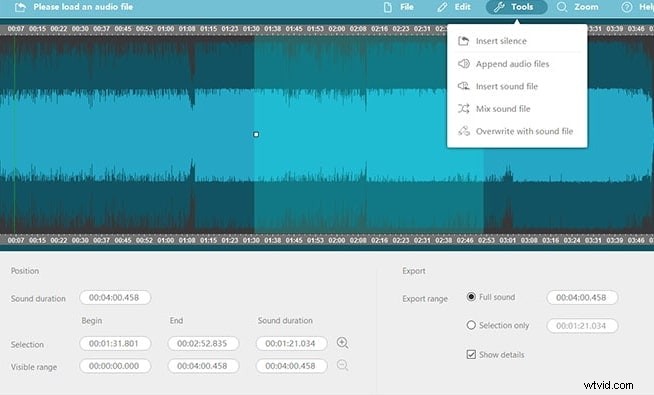Screen dimensions: 654x395
Task: Click the zoom out magnifier beside Visible range
Action: pyautogui.click(x=342, y=365)
